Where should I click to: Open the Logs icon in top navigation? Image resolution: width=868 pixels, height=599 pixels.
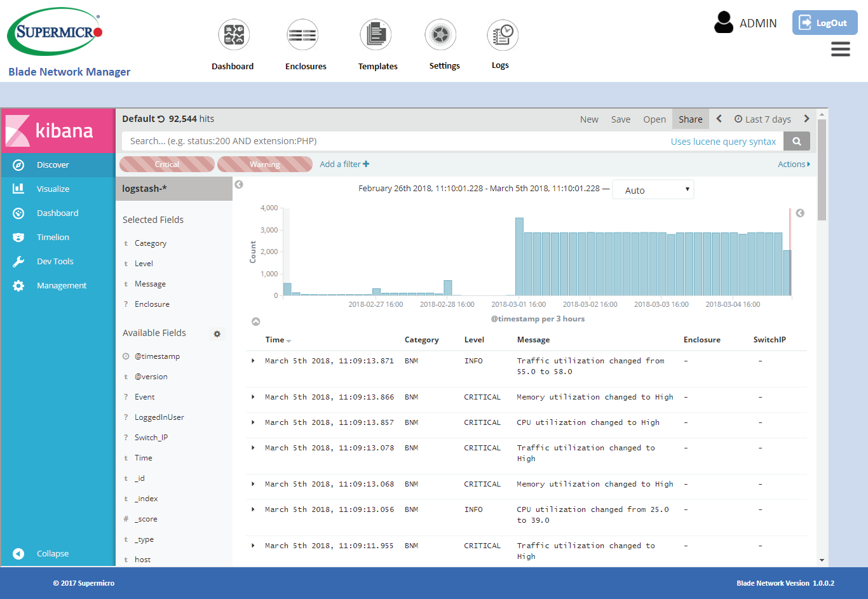[x=503, y=35]
